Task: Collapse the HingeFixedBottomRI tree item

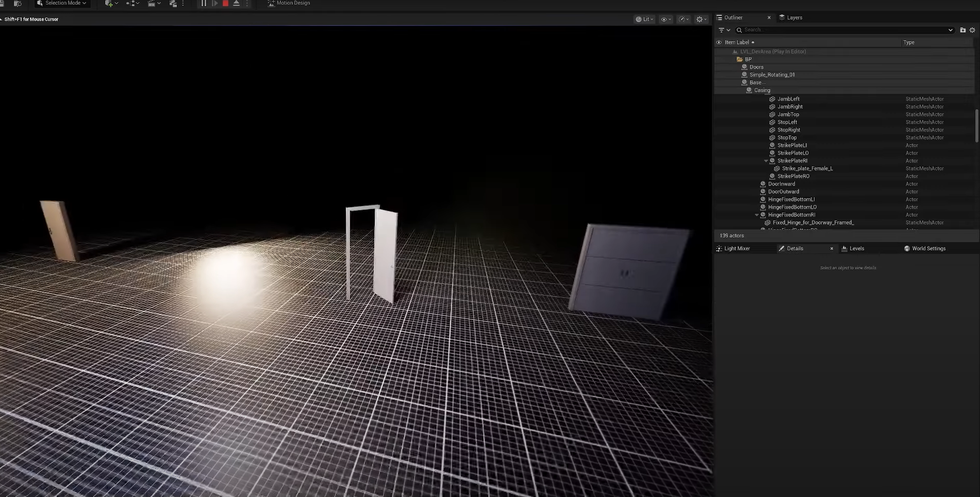Action: 757,215
